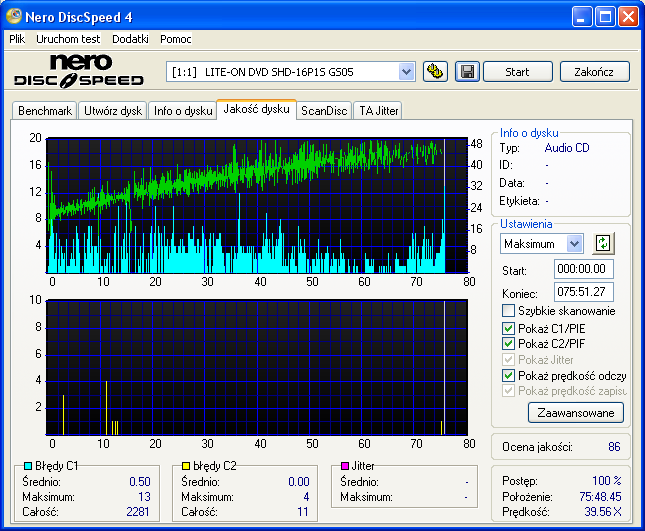Click the Koniec time field 075:51.27
The height and width of the screenshot is (531, 645).
tap(583, 292)
